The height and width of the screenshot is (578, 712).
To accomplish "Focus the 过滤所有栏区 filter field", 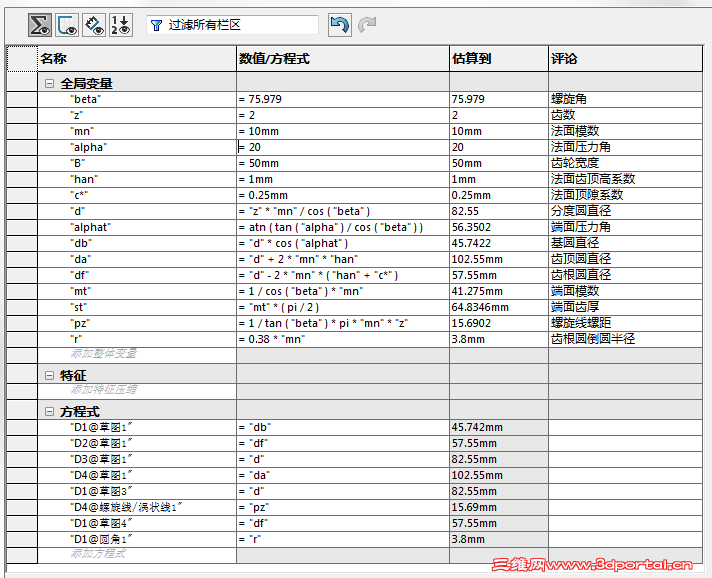I will (232, 25).
